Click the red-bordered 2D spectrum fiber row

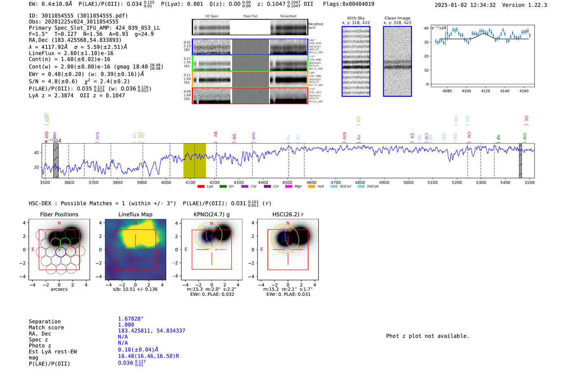pos(250,95)
